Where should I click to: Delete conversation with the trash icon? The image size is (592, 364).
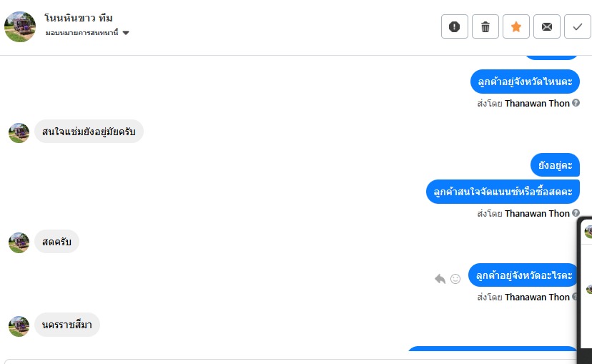coord(485,27)
